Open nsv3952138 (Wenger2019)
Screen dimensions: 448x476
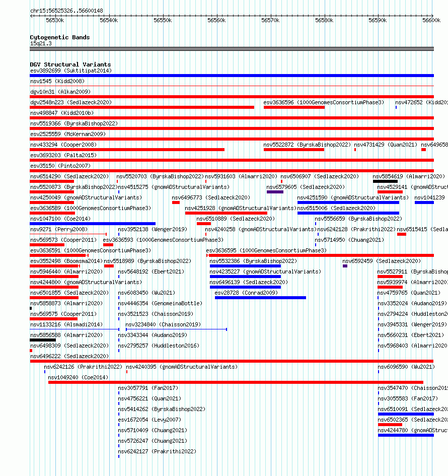153,230
